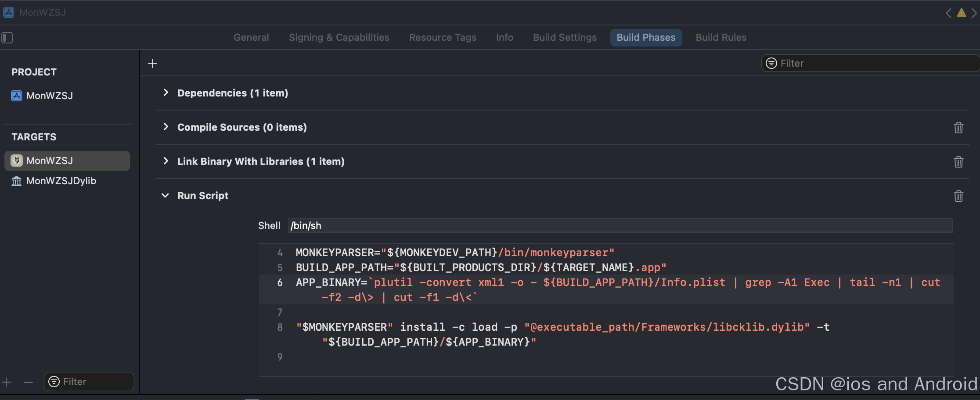Open the Signing & Capabilities tab
Viewport: 980px width, 400px height.
pyautogui.click(x=339, y=37)
